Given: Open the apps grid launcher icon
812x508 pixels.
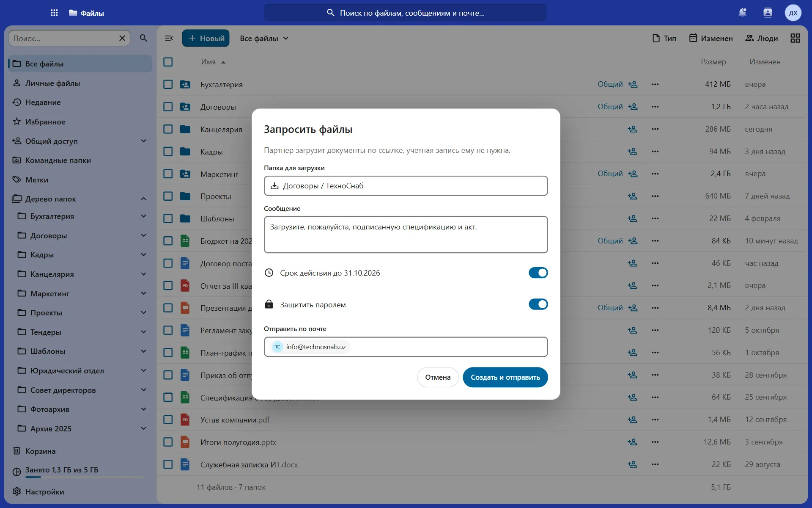Looking at the screenshot, I should pyautogui.click(x=54, y=13).
